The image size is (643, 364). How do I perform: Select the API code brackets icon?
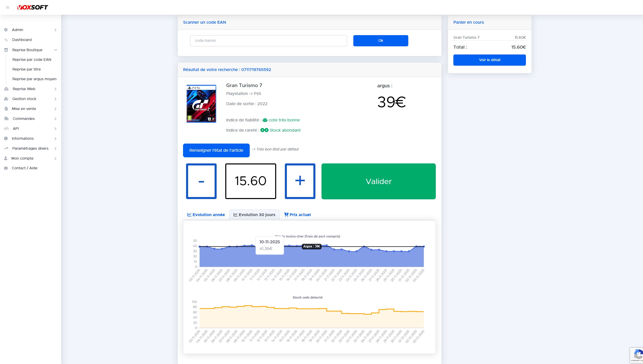point(6,129)
